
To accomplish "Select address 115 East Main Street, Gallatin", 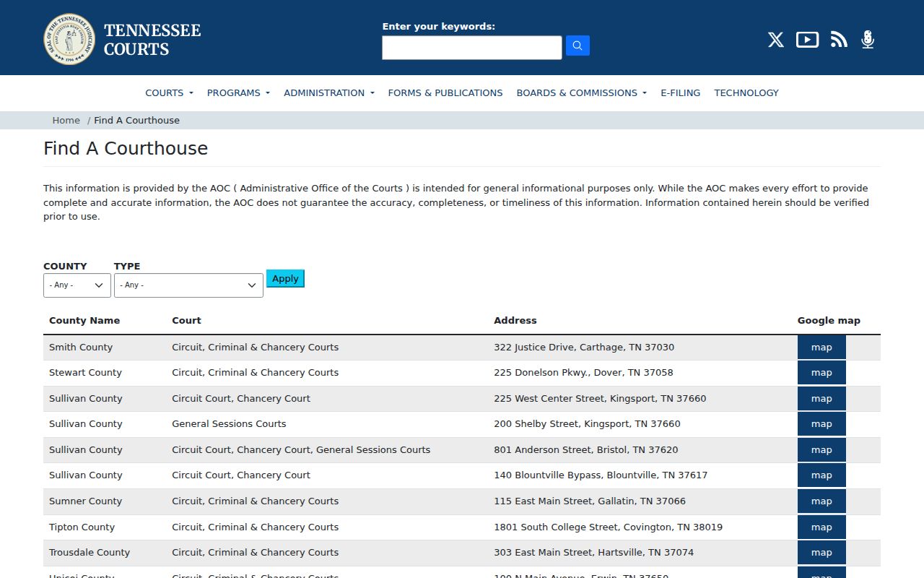I will click(x=590, y=501).
